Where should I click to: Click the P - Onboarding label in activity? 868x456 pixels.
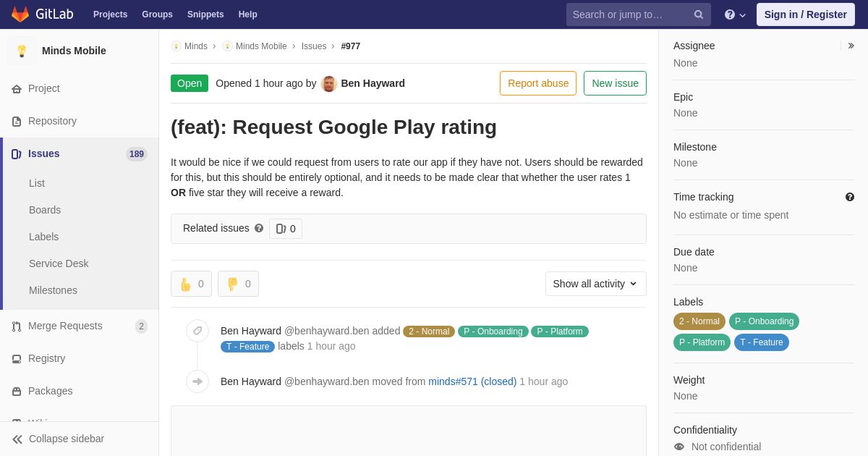pos(493,332)
